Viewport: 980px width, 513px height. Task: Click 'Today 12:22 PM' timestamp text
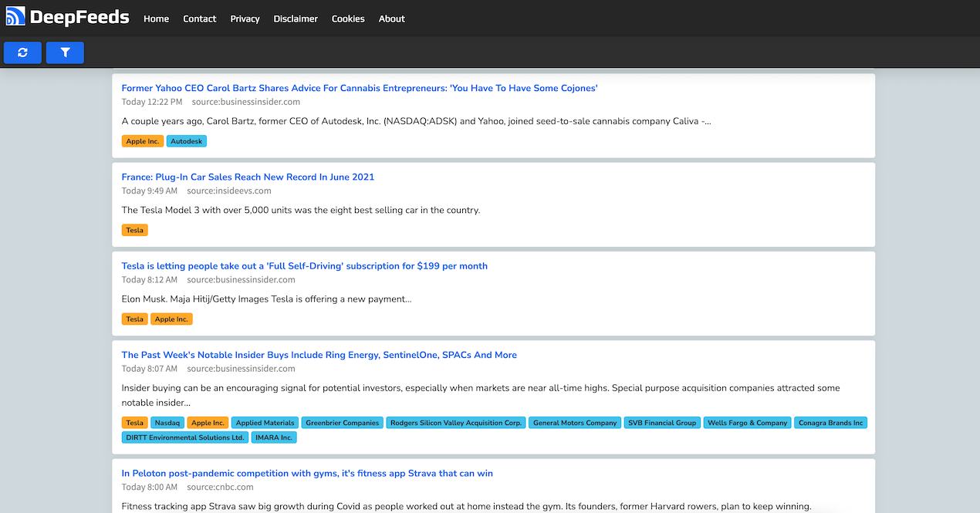click(152, 102)
